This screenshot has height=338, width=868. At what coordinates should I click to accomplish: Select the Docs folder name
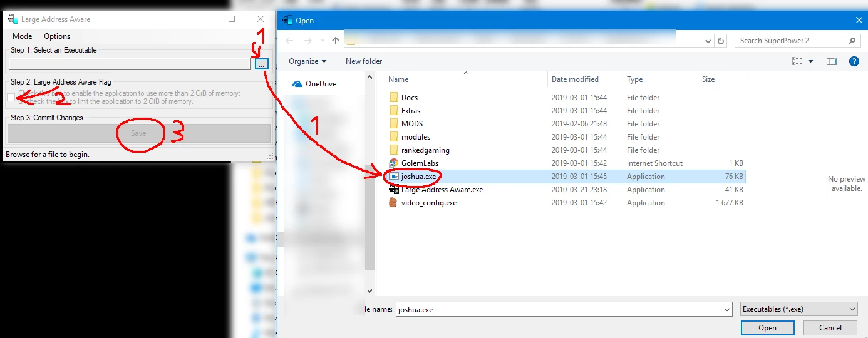click(x=410, y=98)
